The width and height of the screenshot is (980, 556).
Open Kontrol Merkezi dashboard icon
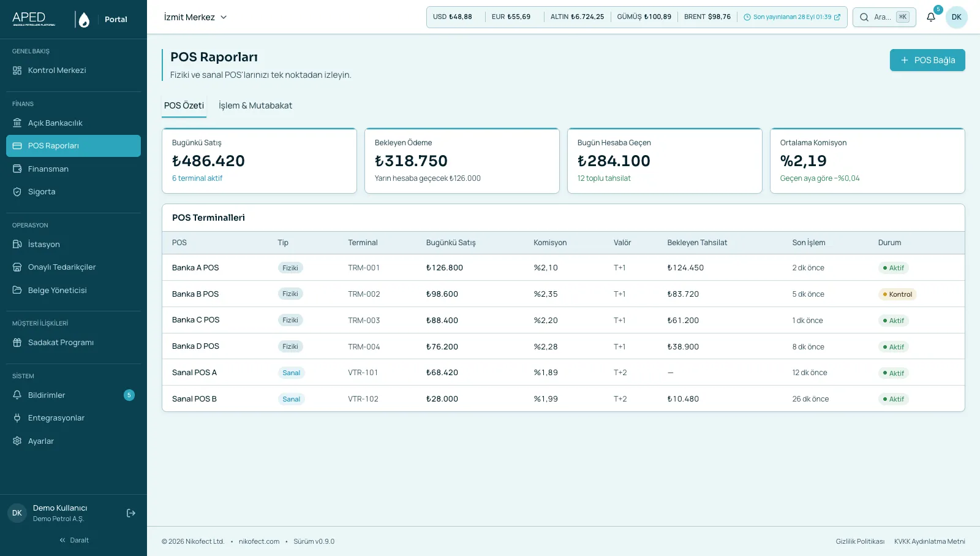[x=17, y=70]
